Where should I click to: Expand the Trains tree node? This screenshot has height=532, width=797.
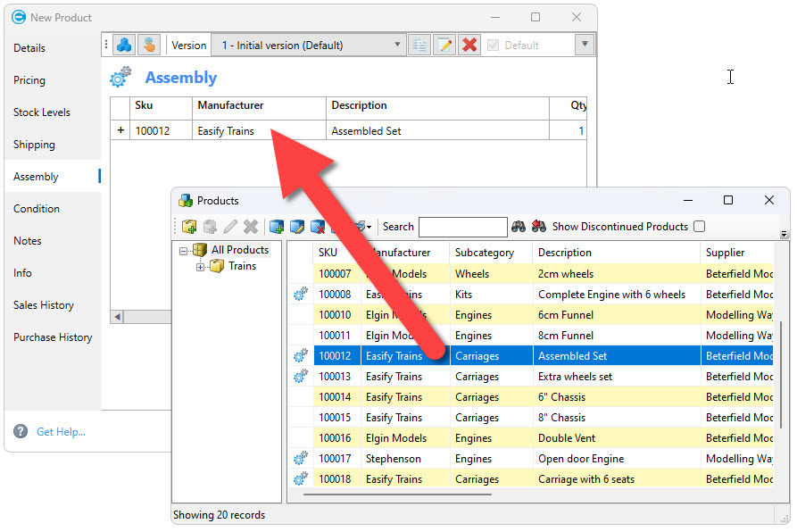point(201,266)
